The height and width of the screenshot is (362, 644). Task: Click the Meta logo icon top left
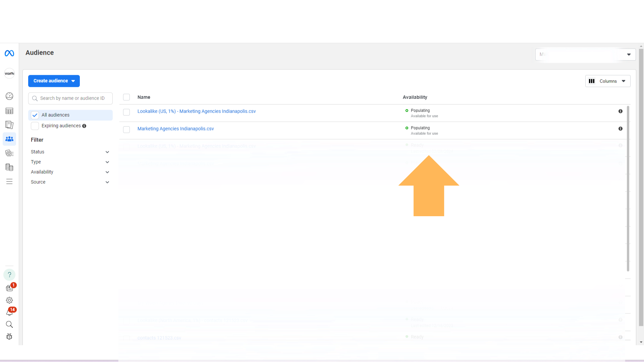[x=9, y=53]
